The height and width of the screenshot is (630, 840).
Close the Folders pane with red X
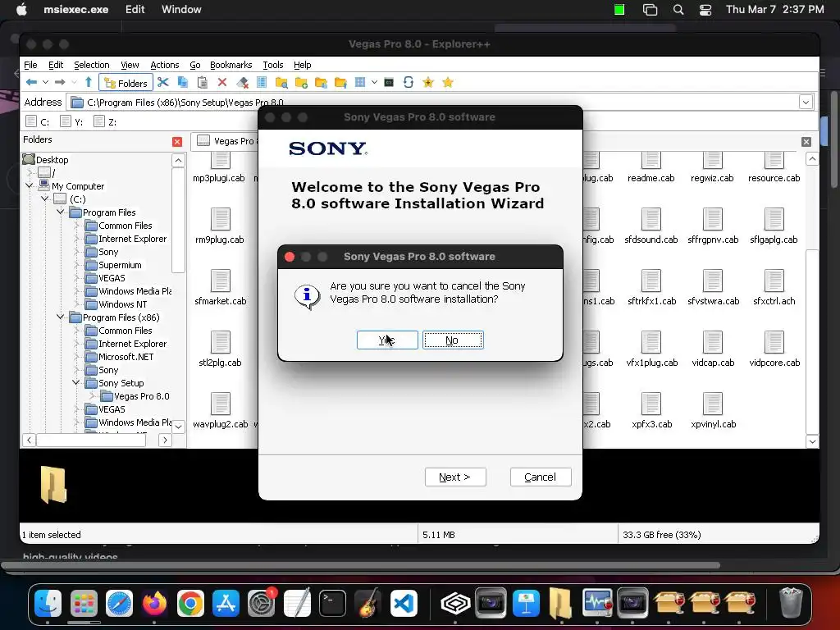pos(177,141)
